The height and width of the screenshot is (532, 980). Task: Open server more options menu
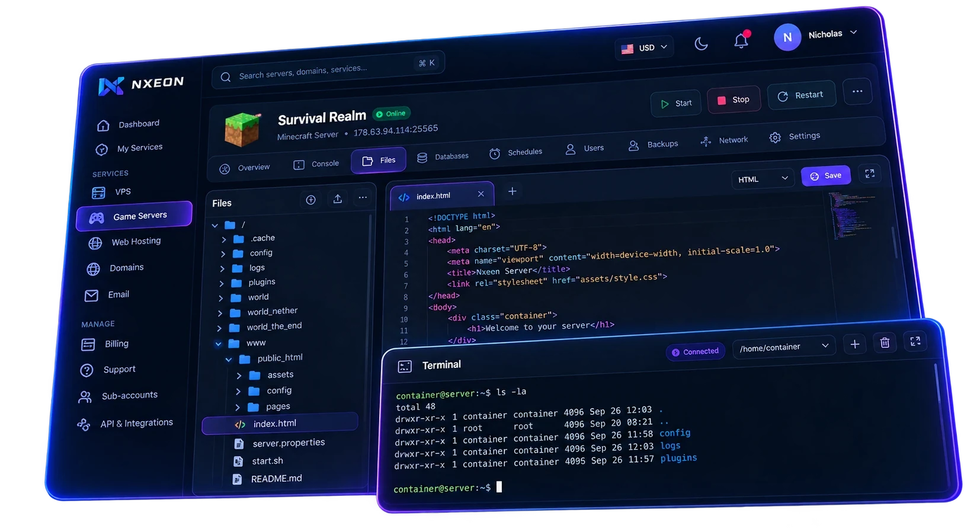(857, 92)
